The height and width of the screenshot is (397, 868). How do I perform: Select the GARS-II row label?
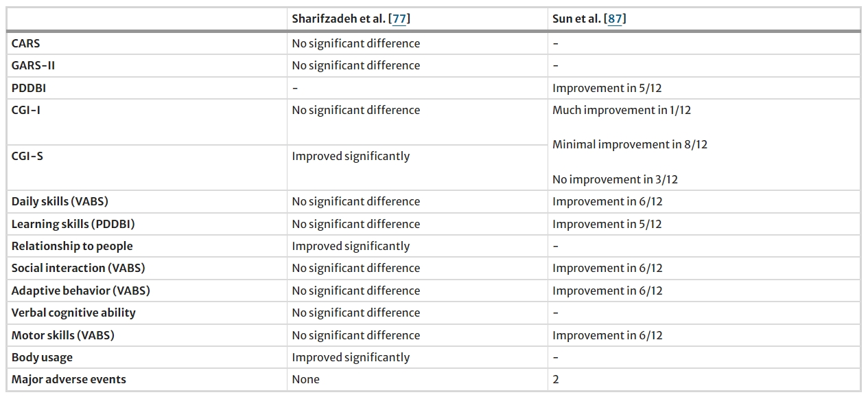[33, 65]
